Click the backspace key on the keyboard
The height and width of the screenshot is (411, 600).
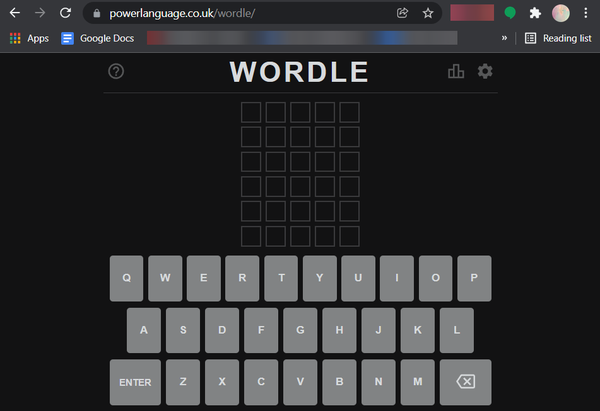pos(465,382)
